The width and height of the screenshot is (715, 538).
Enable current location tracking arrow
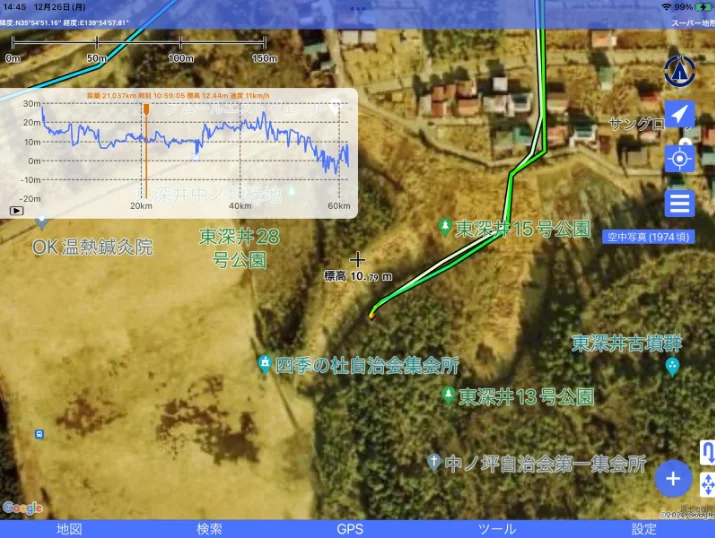pyautogui.click(x=679, y=115)
